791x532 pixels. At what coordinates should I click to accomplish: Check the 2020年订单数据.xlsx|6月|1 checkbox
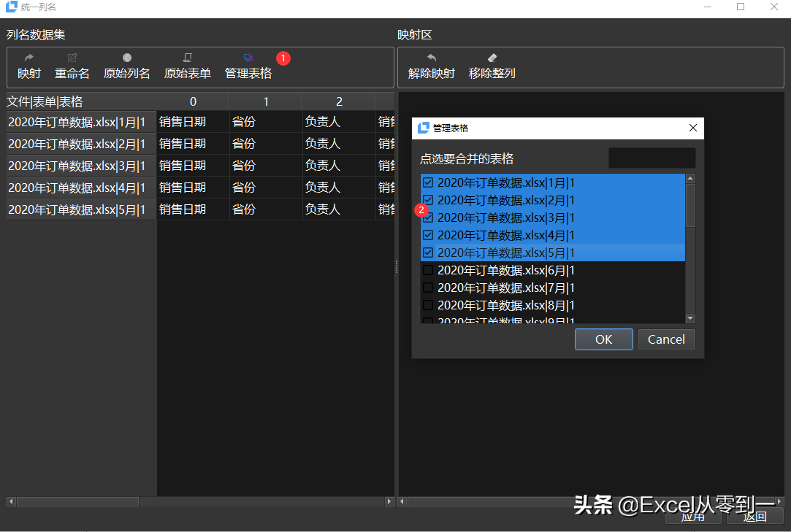[428, 270]
